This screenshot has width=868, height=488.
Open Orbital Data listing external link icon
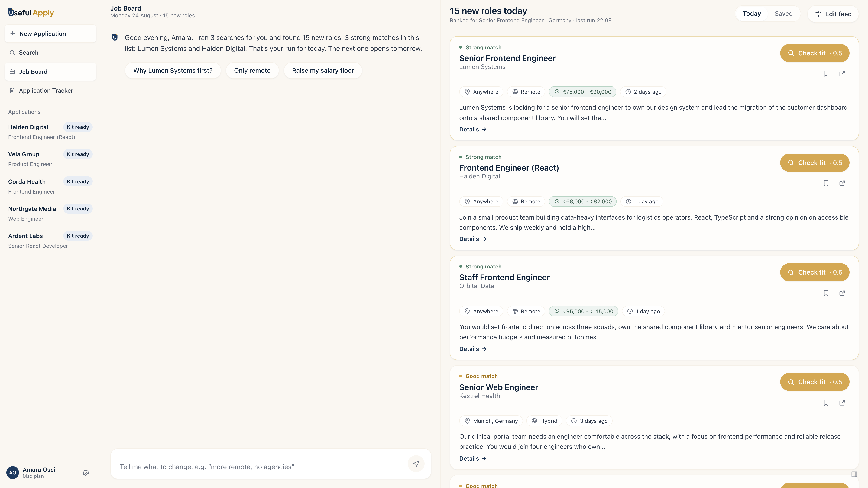pos(842,293)
